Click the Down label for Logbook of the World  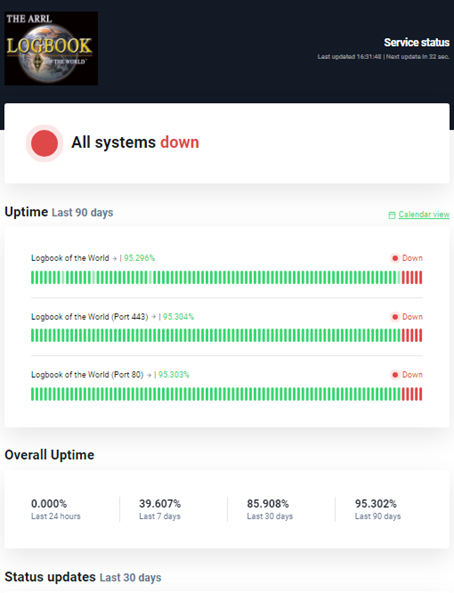click(412, 258)
